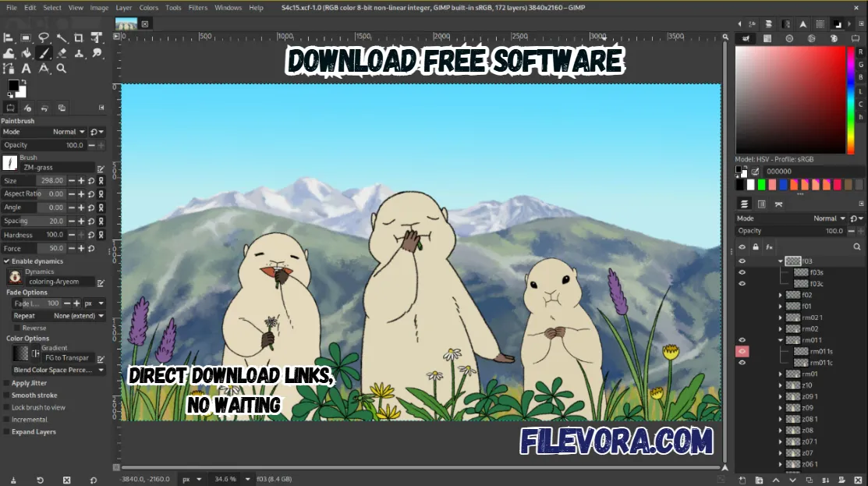The width and height of the screenshot is (868, 486).
Task: Open the layer search in the Layers panel
Action: pos(856,247)
